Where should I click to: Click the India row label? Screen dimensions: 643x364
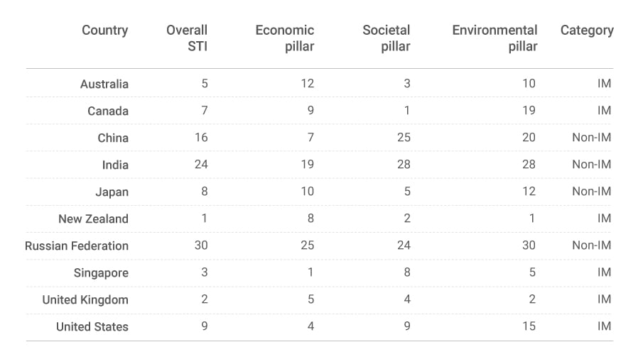[115, 165]
